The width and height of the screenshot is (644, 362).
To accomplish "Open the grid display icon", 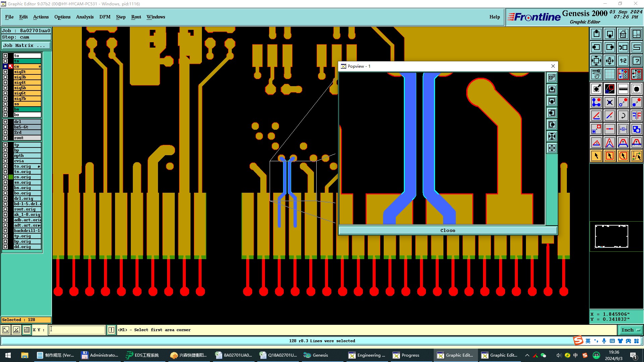I will point(609,74).
